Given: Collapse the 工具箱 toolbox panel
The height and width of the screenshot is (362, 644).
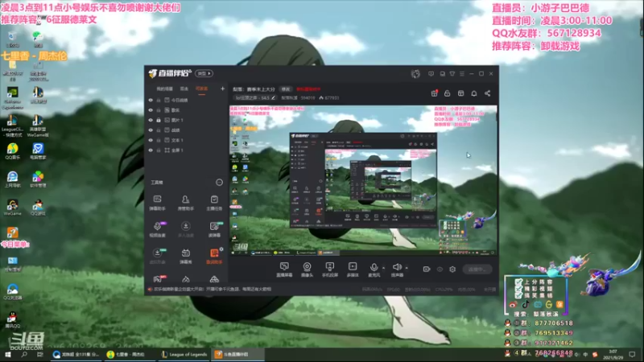Looking at the screenshot, I should 219,183.
